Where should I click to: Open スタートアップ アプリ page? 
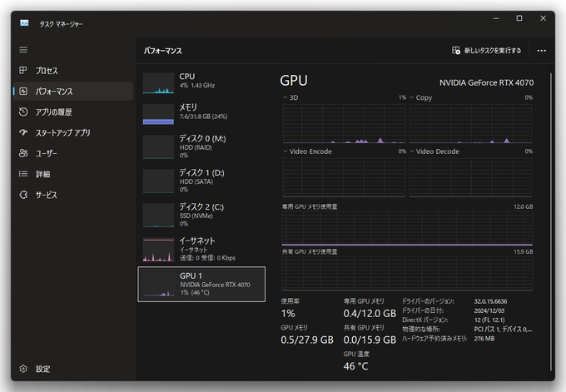[x=73, y=132]
